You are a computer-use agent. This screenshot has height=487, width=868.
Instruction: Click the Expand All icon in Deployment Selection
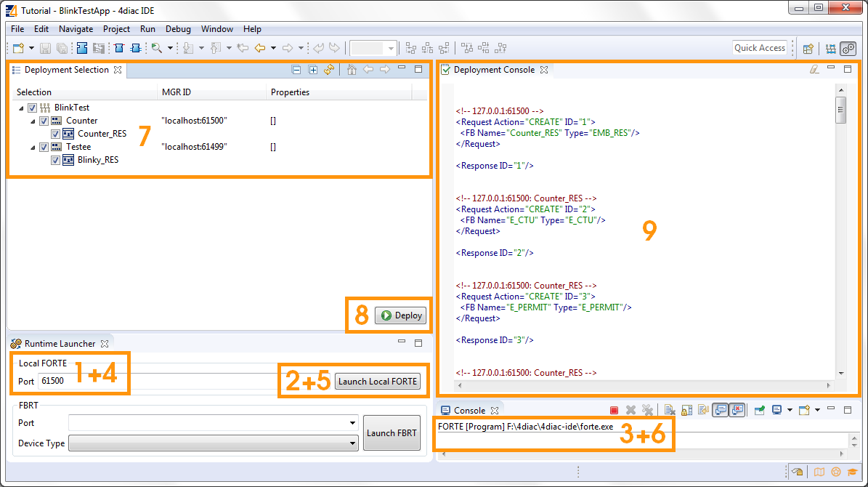(x=313, y=70)
